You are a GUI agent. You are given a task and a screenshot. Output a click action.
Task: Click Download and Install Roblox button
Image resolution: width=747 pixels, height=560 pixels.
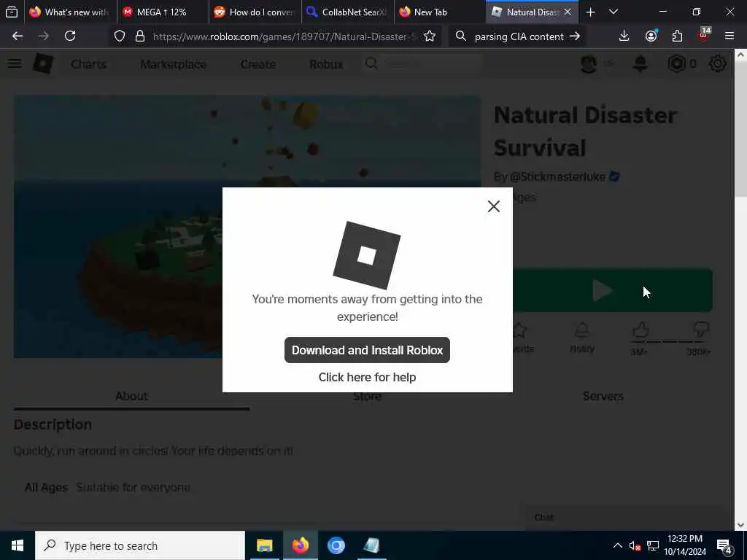[x=367, y=350]
